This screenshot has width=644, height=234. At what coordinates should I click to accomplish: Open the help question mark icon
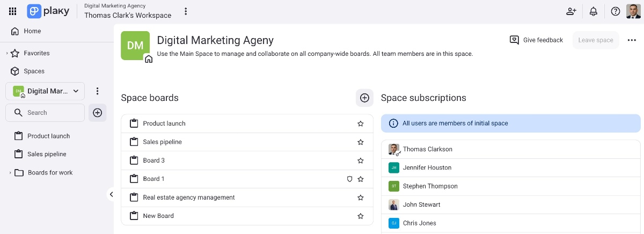616,11
